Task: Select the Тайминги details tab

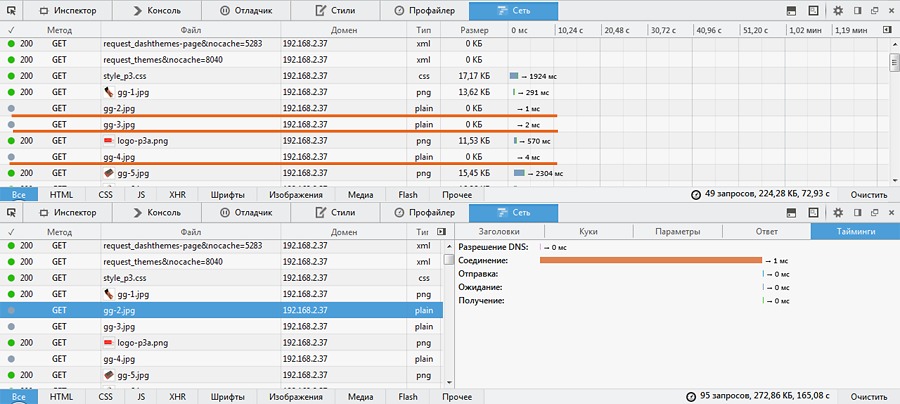Action: [x=855, y=232]
